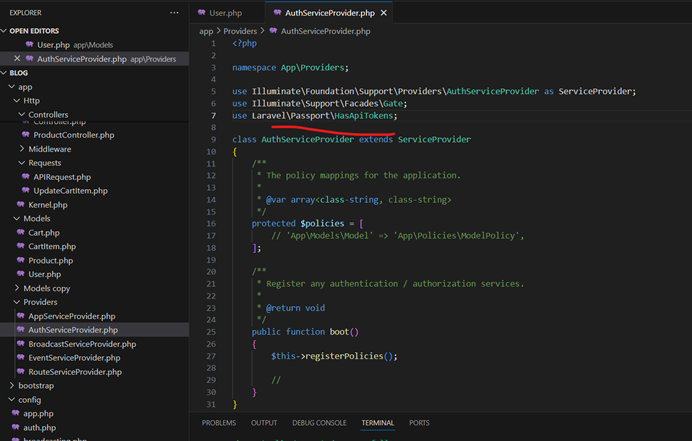692x441 pixels.
Task: Click the PHP icon beside ProductController.php
Action: 26,135
